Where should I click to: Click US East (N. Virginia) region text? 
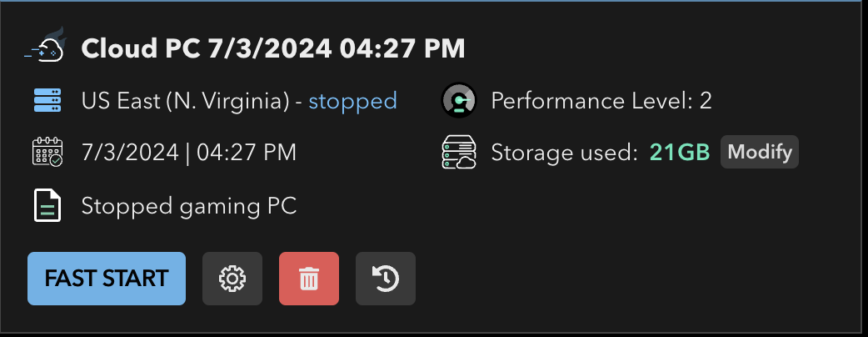(x=186, y=102)
